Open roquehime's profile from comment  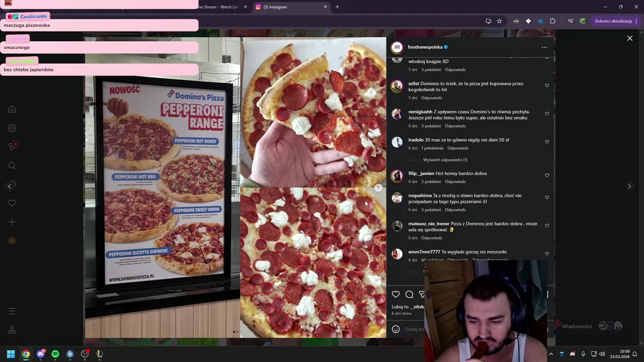(420, 196)
